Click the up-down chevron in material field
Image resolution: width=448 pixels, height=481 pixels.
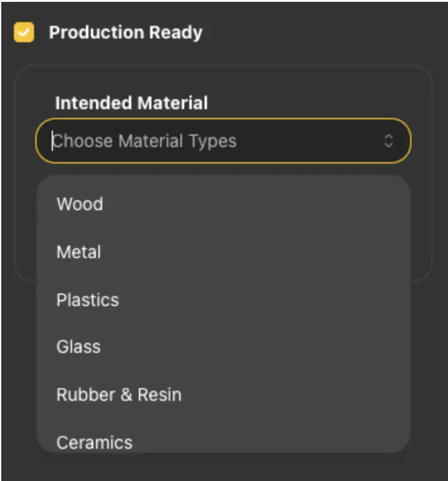pos(389,141)
